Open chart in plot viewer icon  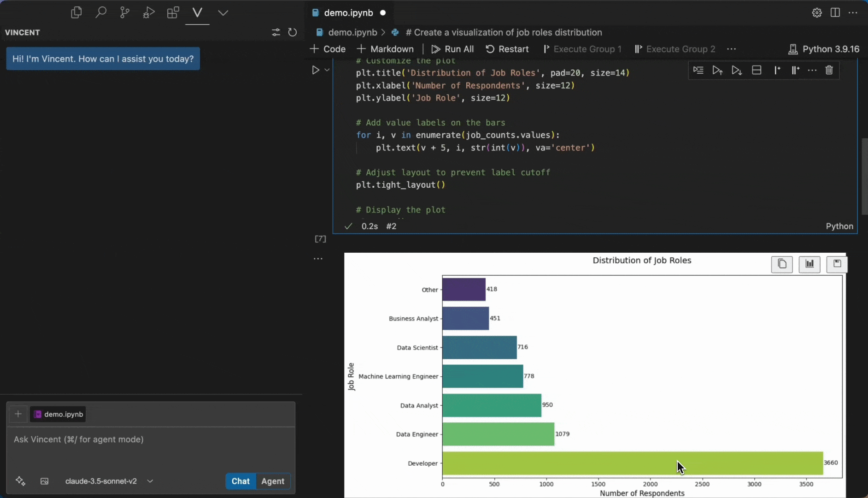(x=809, y=264)
